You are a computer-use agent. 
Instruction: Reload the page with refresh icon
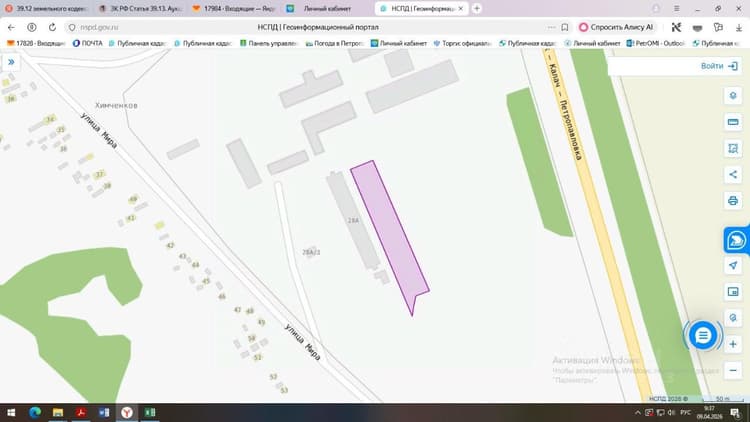[x=52, y=27]
